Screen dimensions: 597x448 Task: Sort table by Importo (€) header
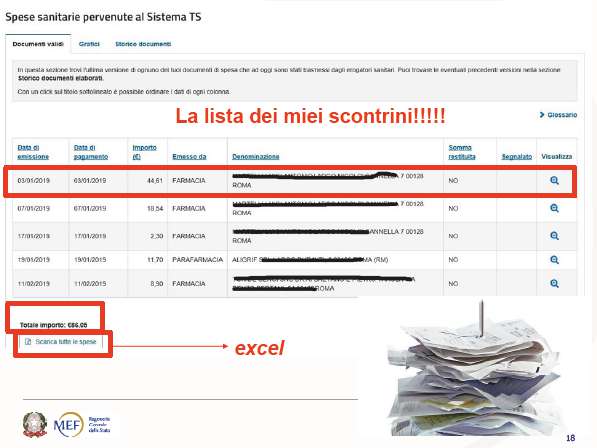click(144, 152)
